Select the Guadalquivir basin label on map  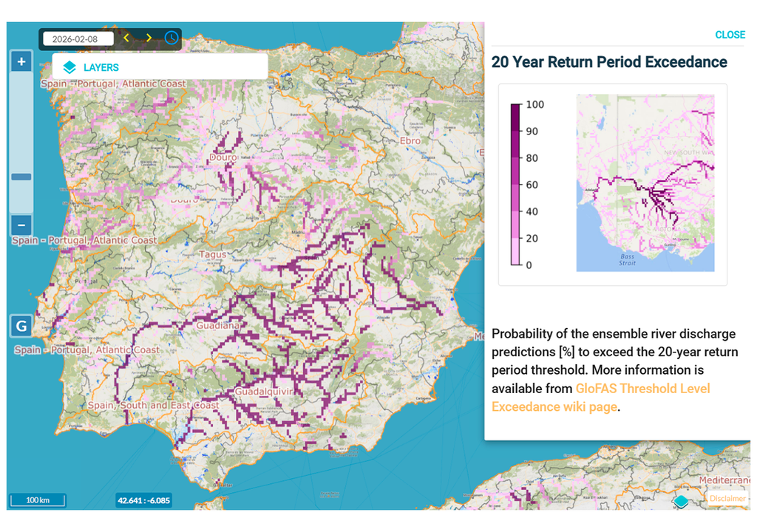265,391
